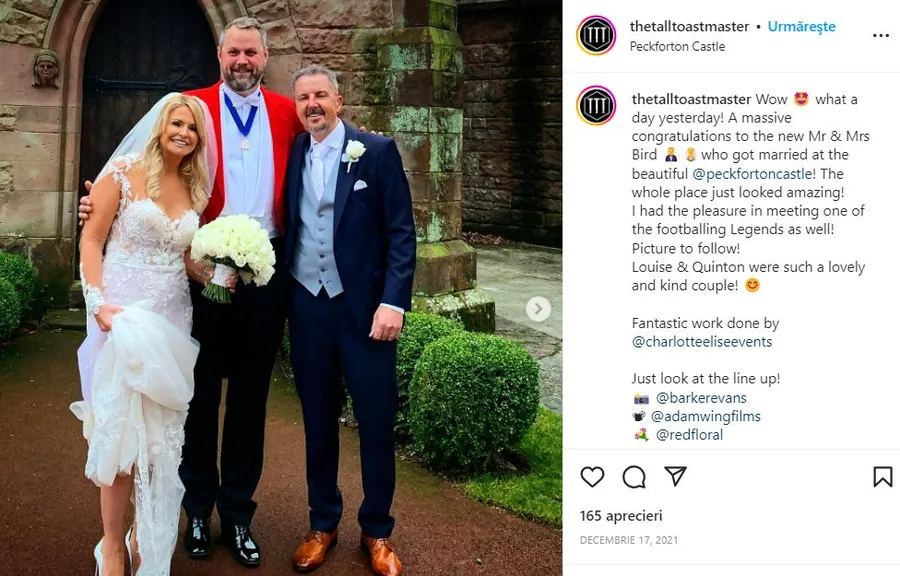Viewport: 900px width, 576px height.
Task: Click thetalltoastmaster username in header
Action: (x=689, y=26)
